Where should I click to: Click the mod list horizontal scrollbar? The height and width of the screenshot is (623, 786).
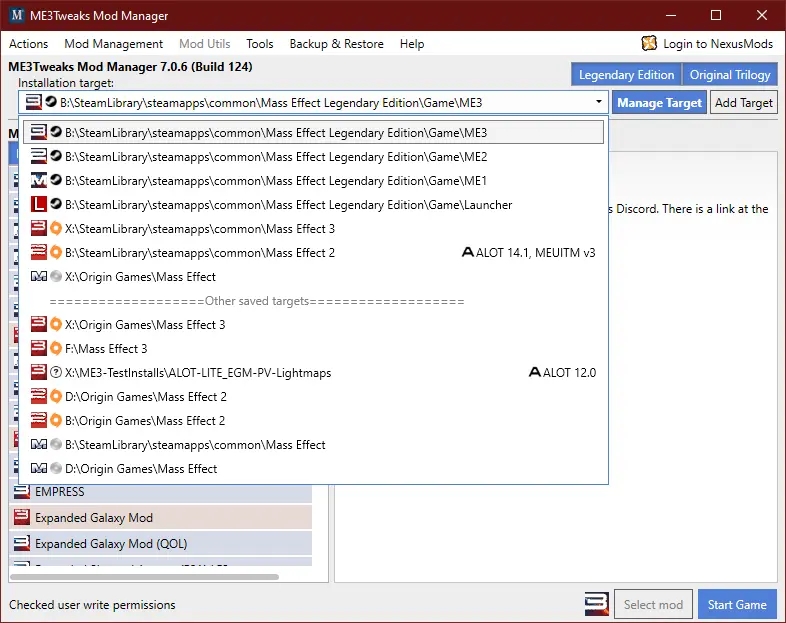click(x=144, y=577)
